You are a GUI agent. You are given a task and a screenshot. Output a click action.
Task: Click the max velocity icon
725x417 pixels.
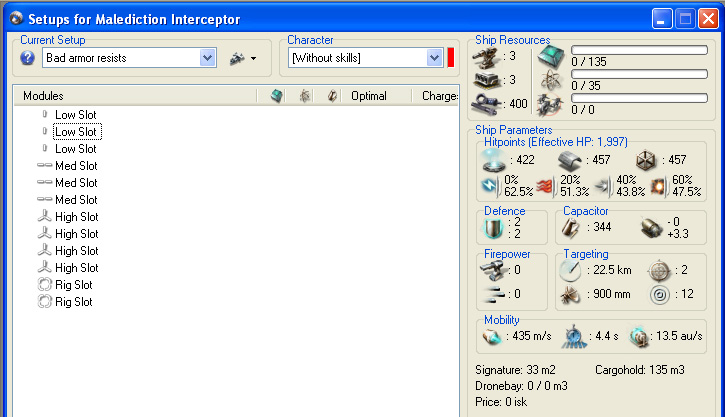tap(492, 337)
